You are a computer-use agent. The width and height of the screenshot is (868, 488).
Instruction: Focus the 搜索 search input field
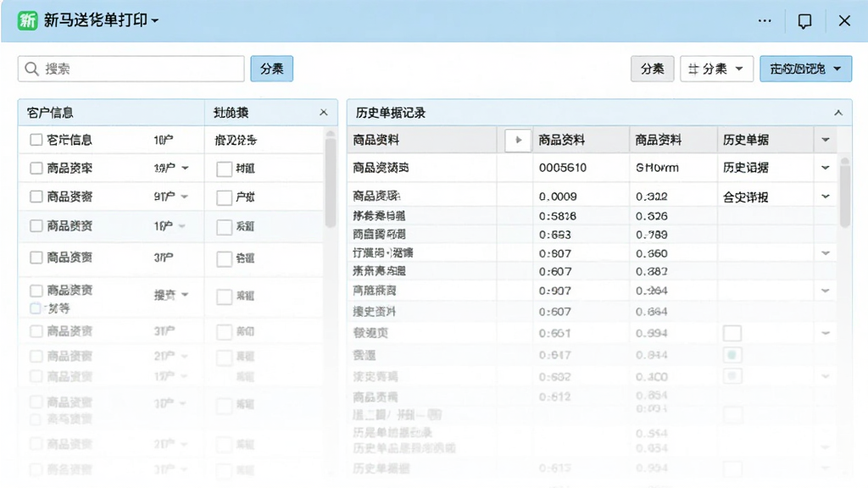(131, 69)
